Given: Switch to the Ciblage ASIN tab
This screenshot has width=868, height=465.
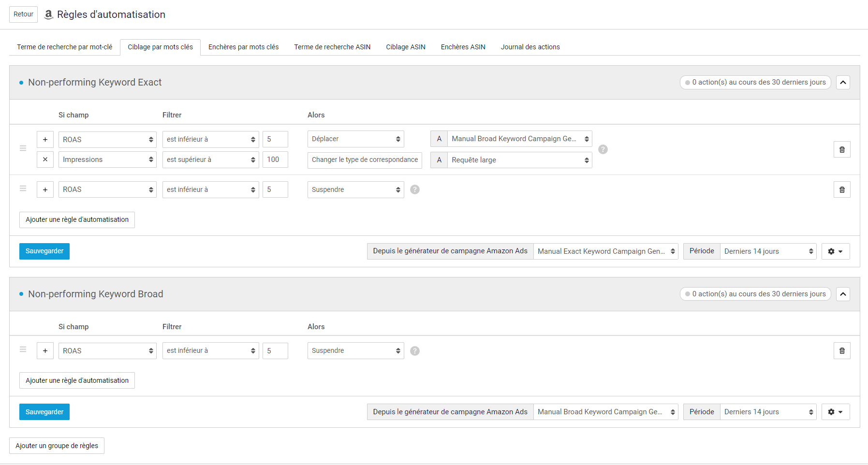Looking at the screenshot, I should click(x=406, y=47).
